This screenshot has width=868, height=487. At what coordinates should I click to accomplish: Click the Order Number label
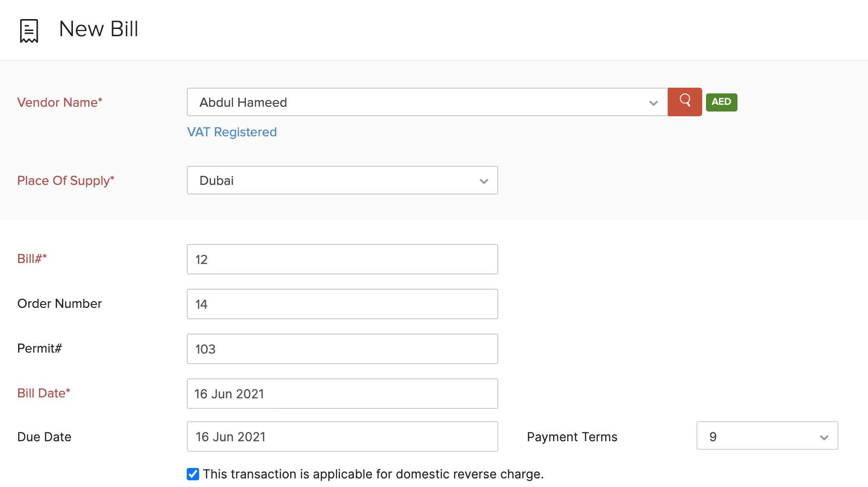click(60, 304)
